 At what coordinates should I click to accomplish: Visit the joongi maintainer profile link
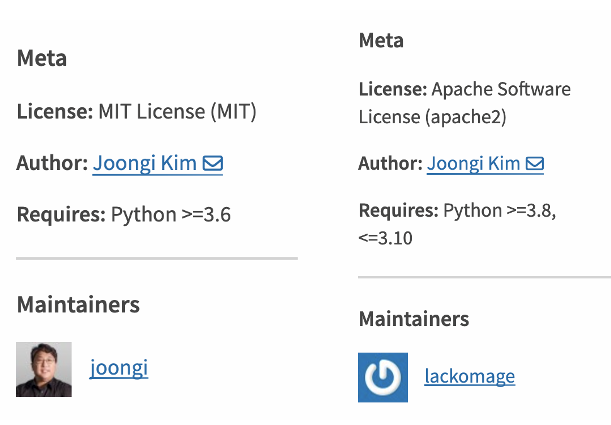119,368
